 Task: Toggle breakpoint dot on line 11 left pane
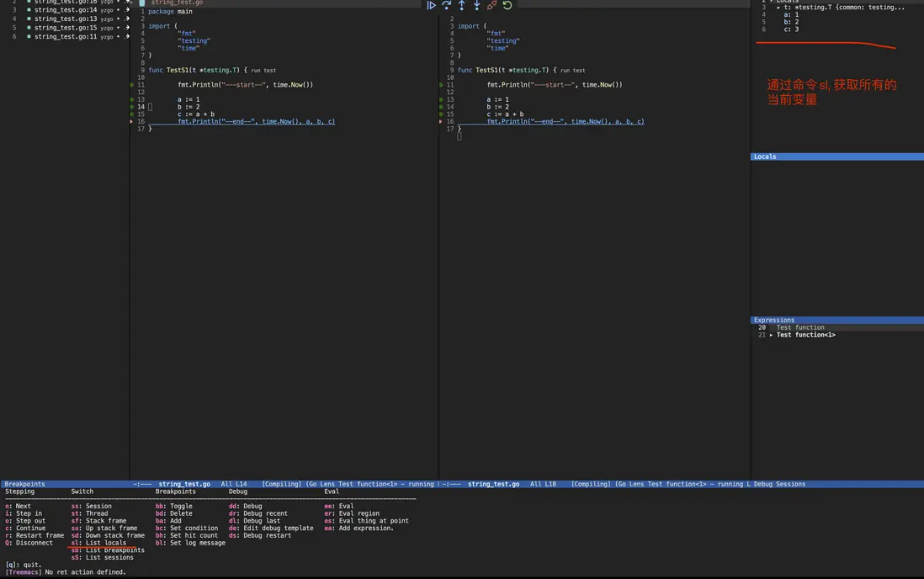click(x=132, y=85)
